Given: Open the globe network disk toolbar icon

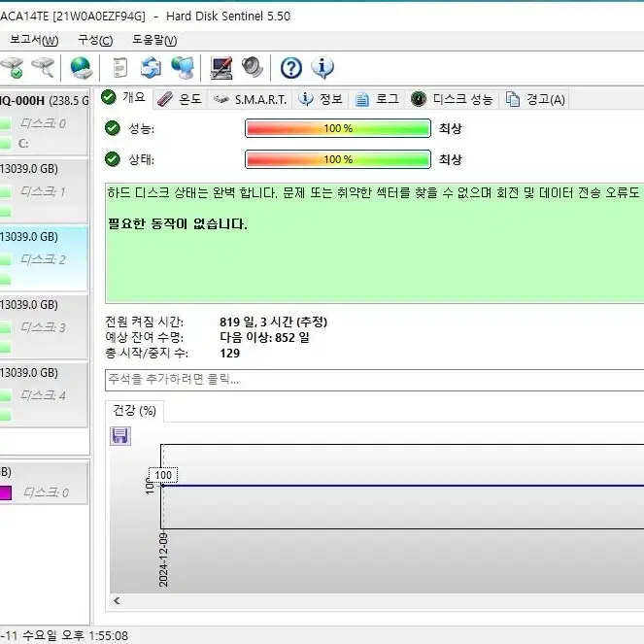Looking at the screenshot, I should [82, 68].
